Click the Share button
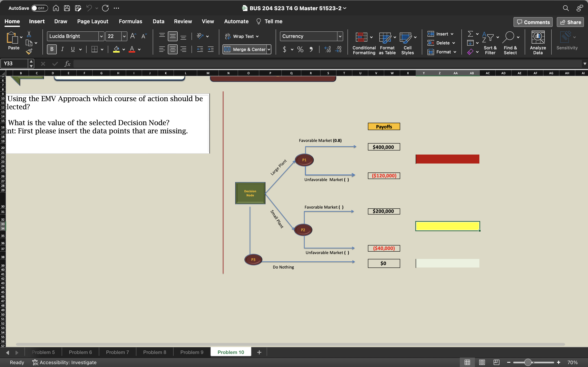The image size is (588, 367). click(x=570, y=22)
